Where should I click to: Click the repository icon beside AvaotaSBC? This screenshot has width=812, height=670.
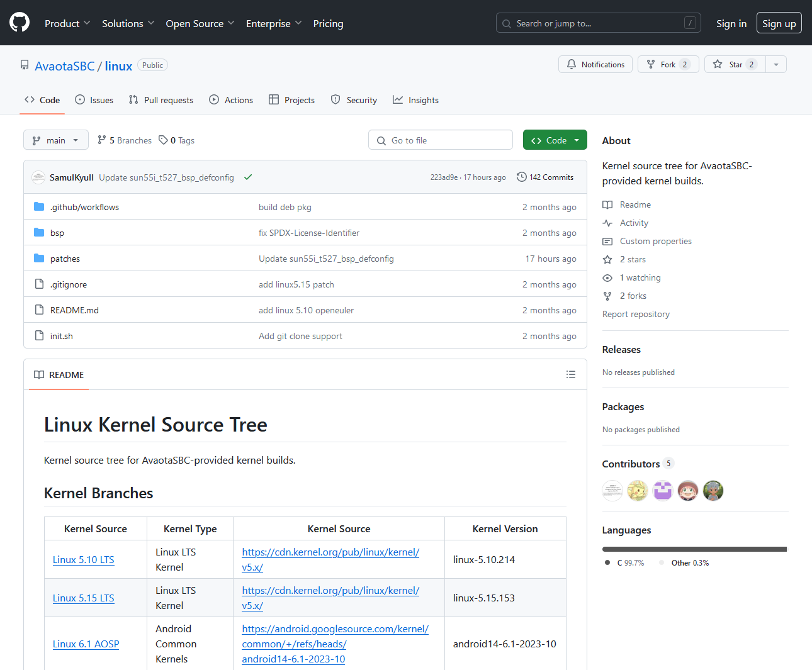click(25, 65)
